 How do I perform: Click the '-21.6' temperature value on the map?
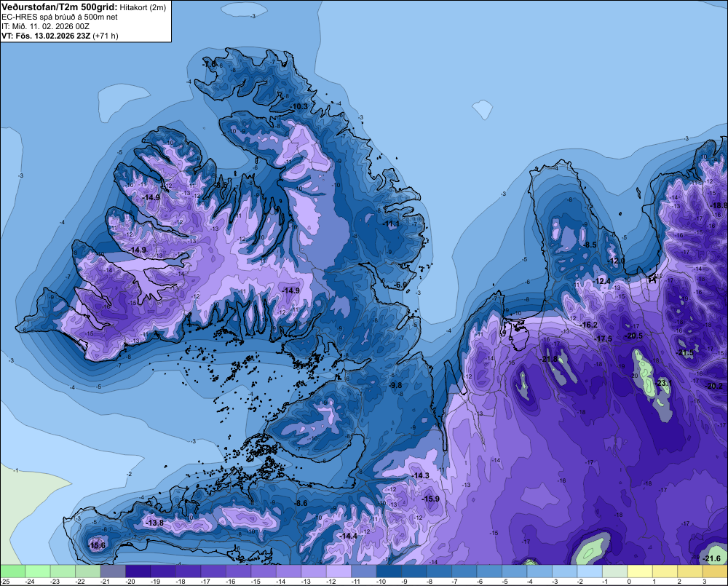712,558
